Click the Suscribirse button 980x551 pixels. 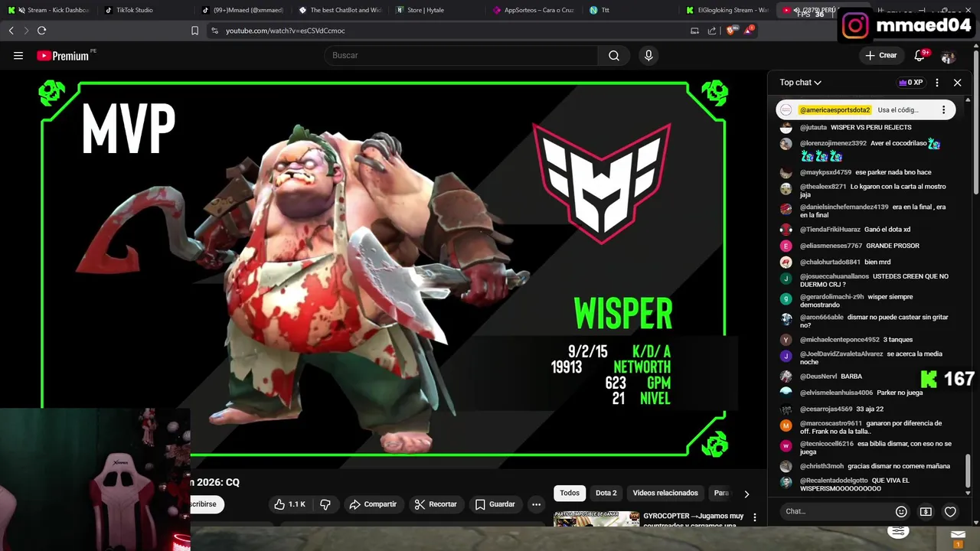point(207,504)
